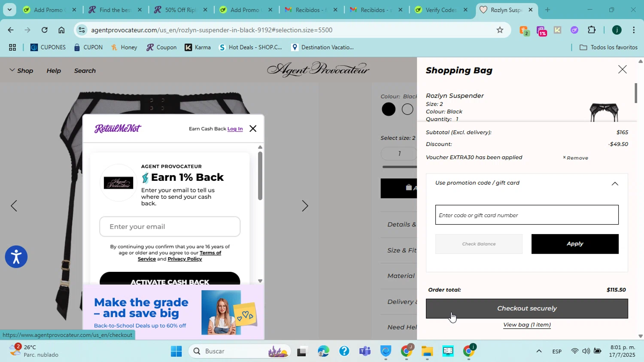Proceed with Checkout securely
644x362 pixels.
527,308
